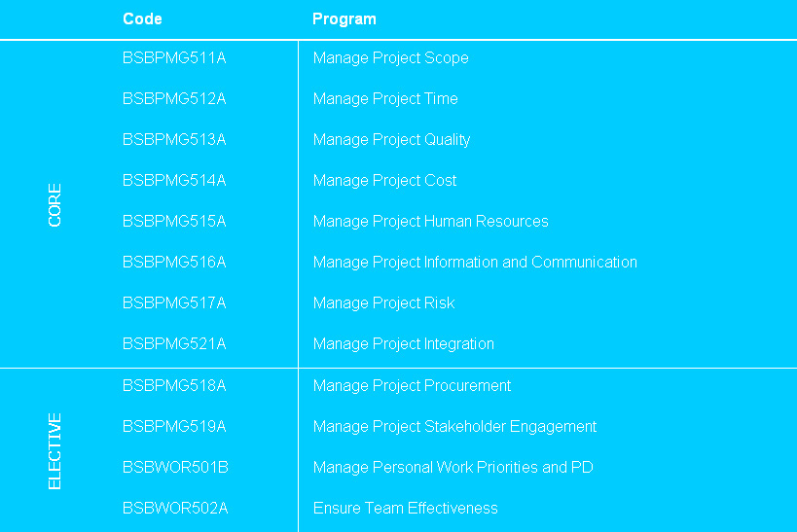797x532 pixels.
Task: Select Manage Project Procurement elective
Action: [412, 386]
